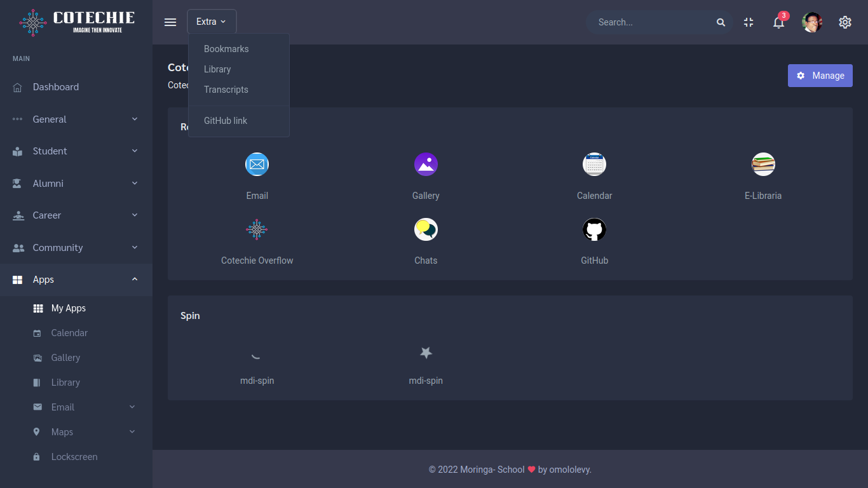The width and height of the screenshot is (868, 488).
Task: Expand the Alumni sidebar menu
Action: coord(76,184)
